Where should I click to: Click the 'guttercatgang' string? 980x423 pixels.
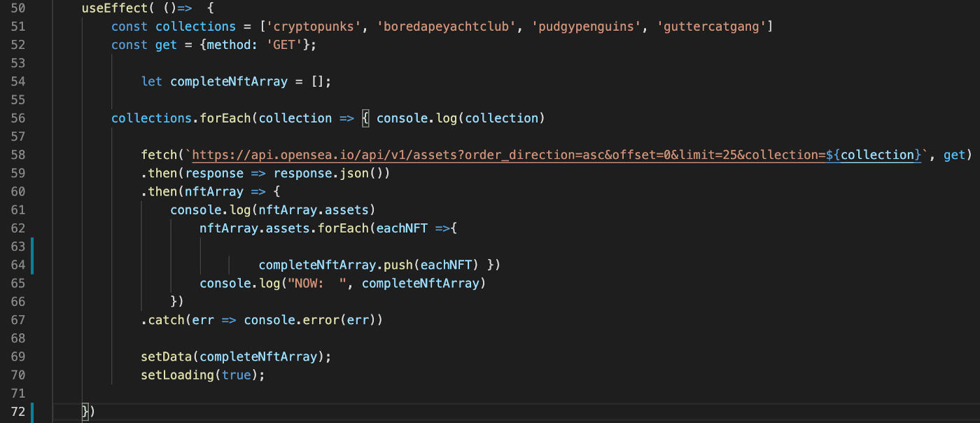[x=711, y=27]
